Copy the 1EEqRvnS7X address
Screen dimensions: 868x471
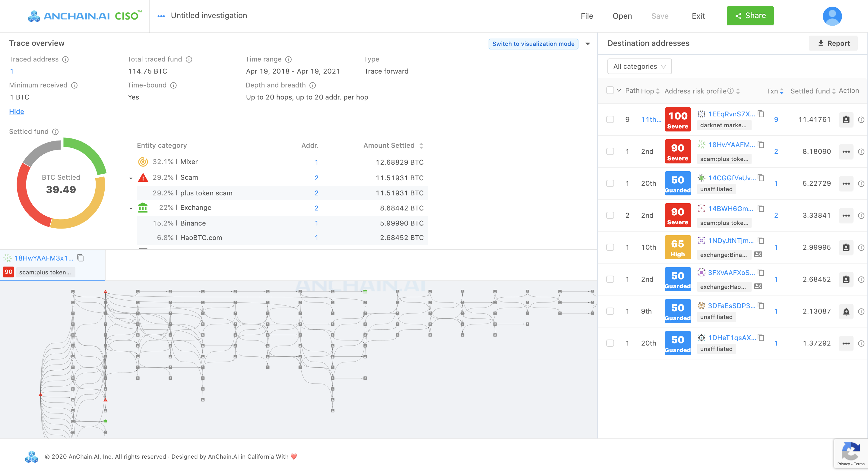click(761, 114)
